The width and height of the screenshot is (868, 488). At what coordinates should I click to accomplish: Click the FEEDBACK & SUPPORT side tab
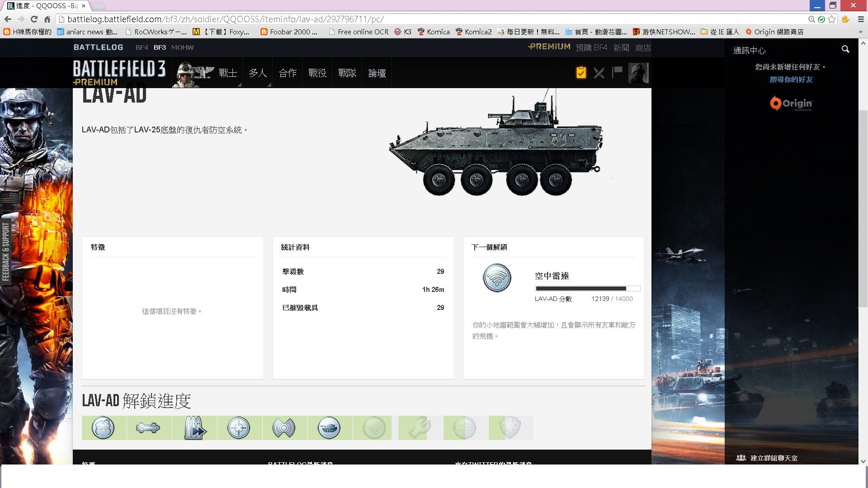pos(6,251)
